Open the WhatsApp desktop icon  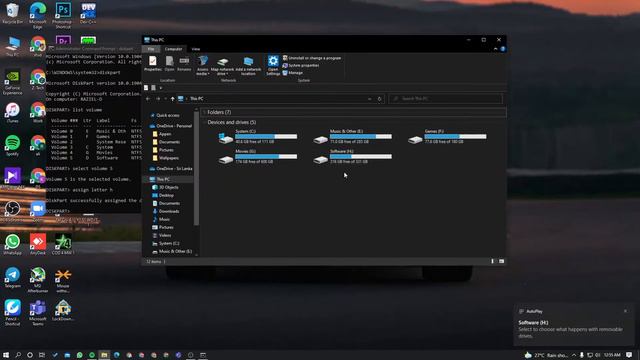(12, 245)
